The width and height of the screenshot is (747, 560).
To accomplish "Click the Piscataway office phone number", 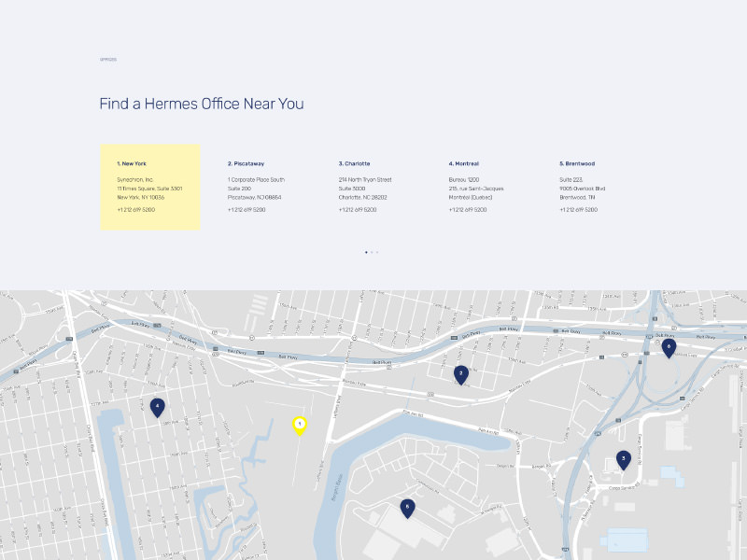I will click(247, 210).
